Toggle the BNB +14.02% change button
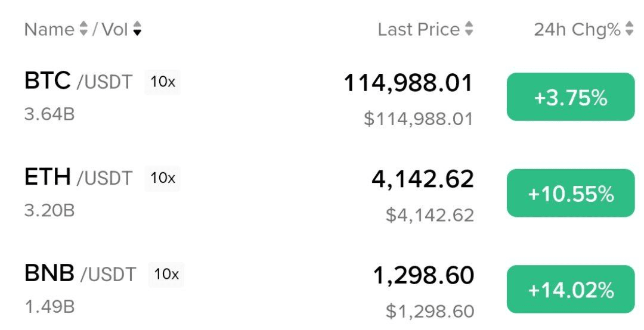The height and width of the screenshot is (330, 644). (571, 289)
